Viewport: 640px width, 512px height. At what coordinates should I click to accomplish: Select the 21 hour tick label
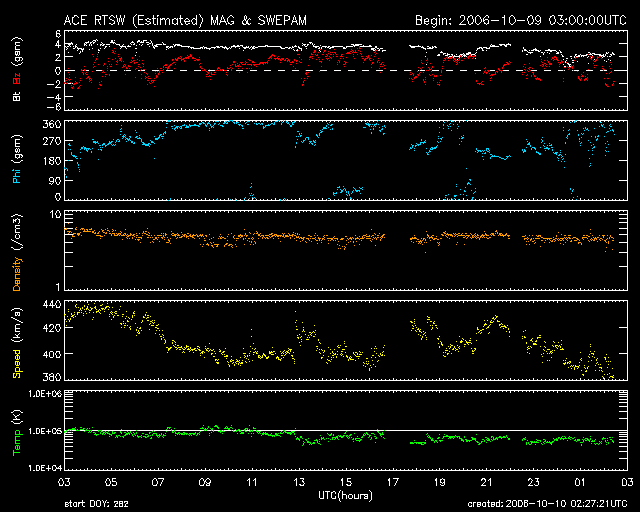(x=486, y=482)
